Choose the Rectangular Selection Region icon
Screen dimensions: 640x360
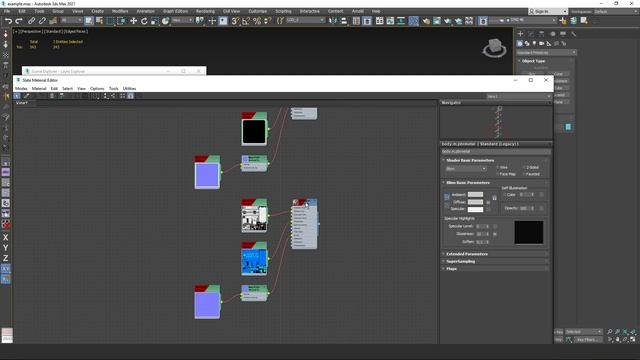click(x=110, y=21)
